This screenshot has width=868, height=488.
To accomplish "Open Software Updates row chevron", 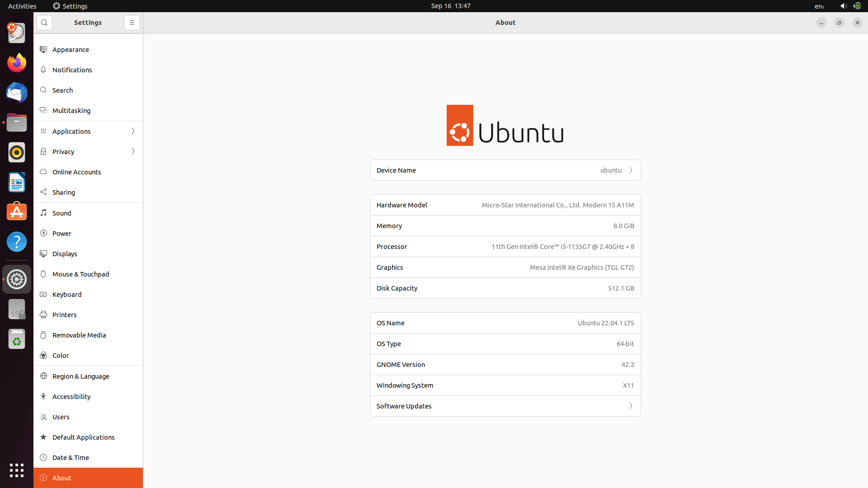I will (631, 406).
